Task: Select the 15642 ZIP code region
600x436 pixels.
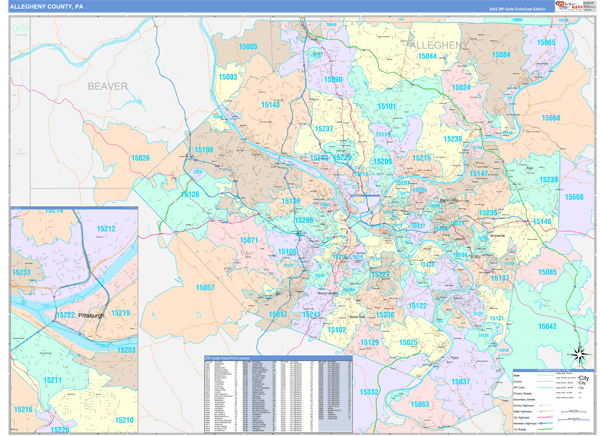Action: coord(547,327)
